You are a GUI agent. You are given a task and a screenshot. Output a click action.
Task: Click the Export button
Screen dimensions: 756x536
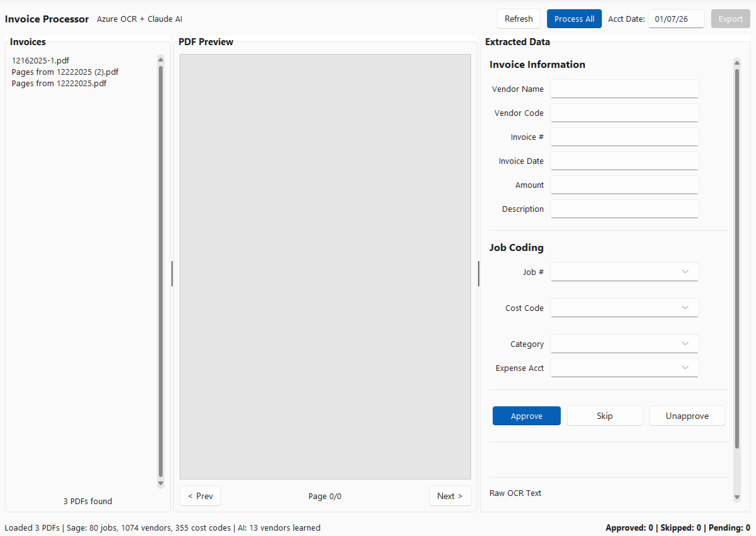point(729,19)
